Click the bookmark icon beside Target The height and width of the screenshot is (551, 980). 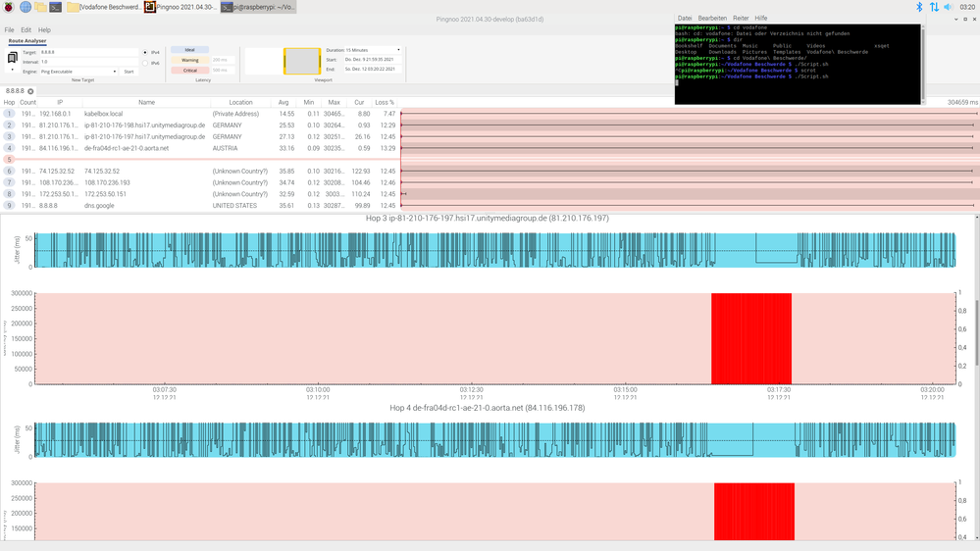tap(12, 58)
